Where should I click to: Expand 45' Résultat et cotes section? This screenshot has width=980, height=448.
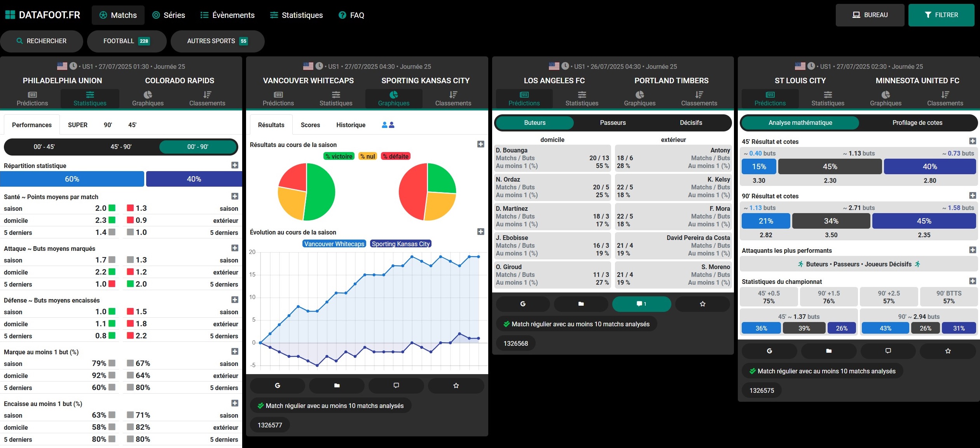(973, 141)
